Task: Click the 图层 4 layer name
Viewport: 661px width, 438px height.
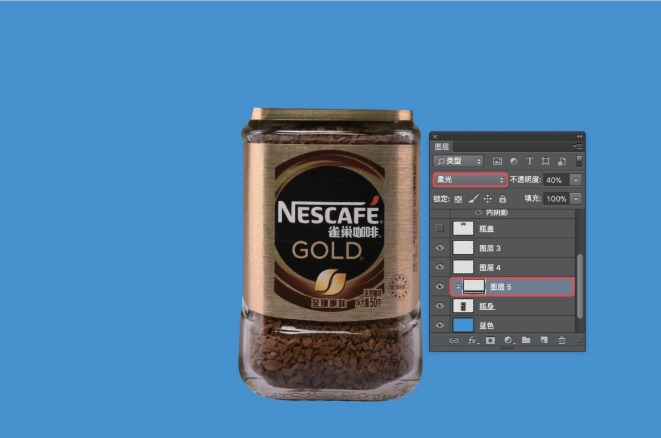Action: (x=490, y=267)
